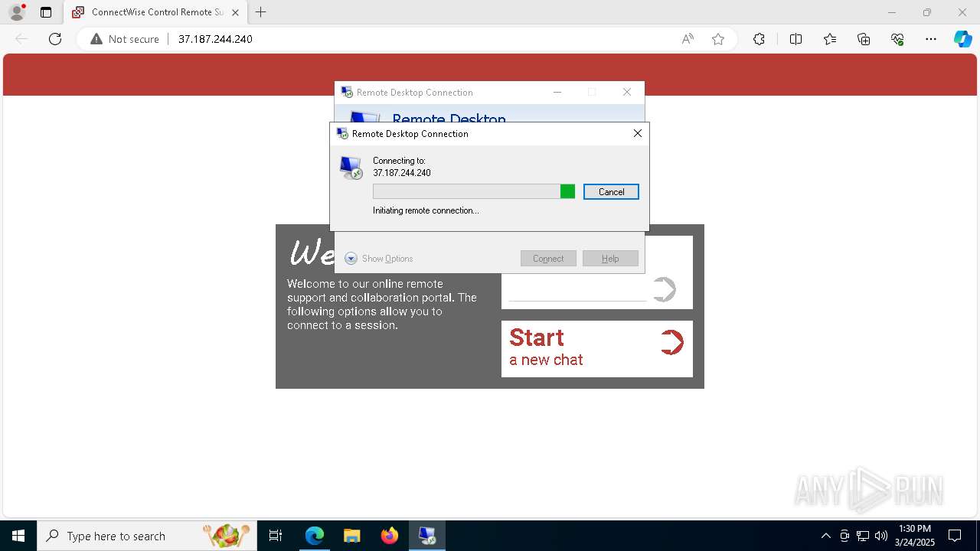Cancel the remote desktop connection attempt
The width and height of the screenshot is (980, 551).
[611, 192]
